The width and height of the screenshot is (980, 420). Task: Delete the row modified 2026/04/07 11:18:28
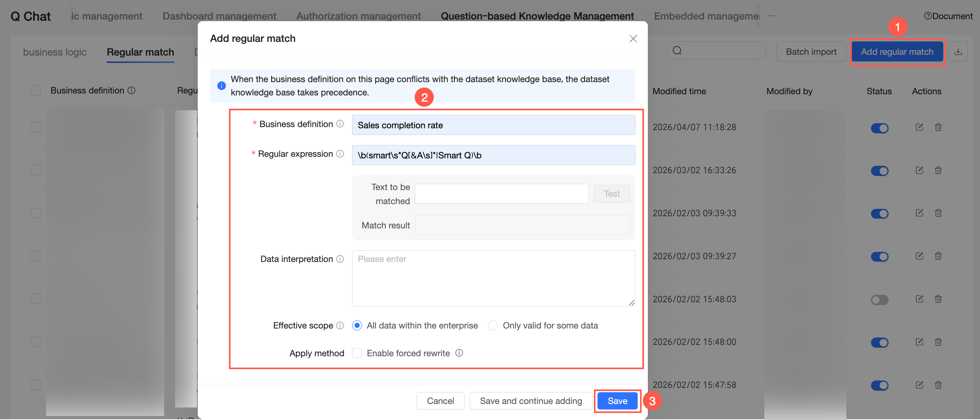point(938,127)
